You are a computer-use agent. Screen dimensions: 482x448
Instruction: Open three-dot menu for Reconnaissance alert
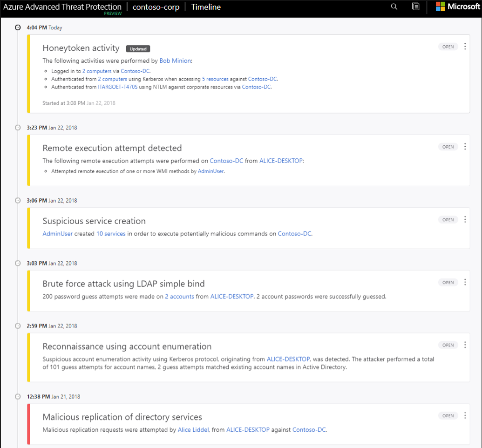[x=465, y=345]
